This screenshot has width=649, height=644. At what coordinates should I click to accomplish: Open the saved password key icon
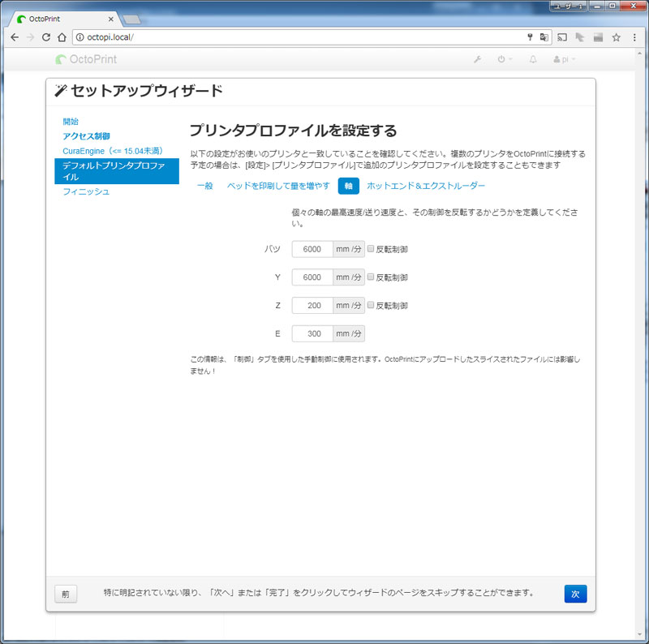530,37
